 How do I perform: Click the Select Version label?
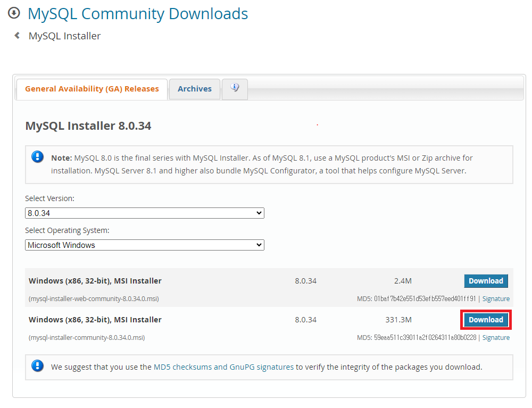(49, 198)
